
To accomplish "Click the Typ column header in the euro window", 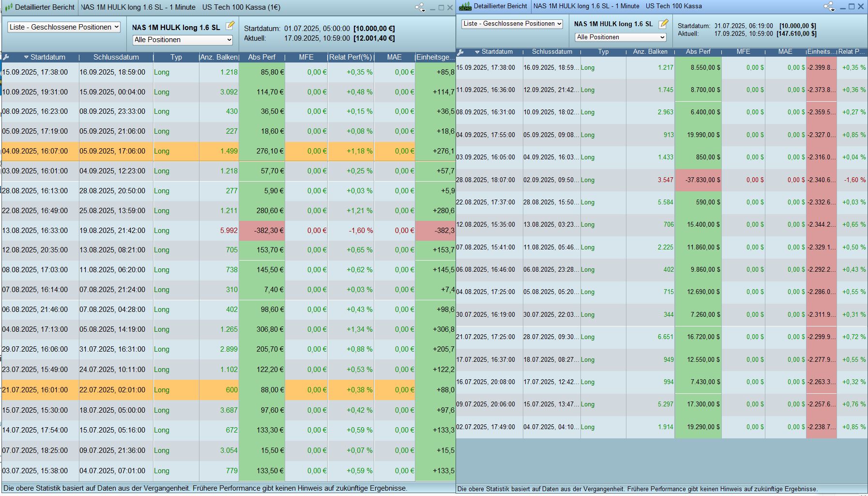I will (176, 57).
